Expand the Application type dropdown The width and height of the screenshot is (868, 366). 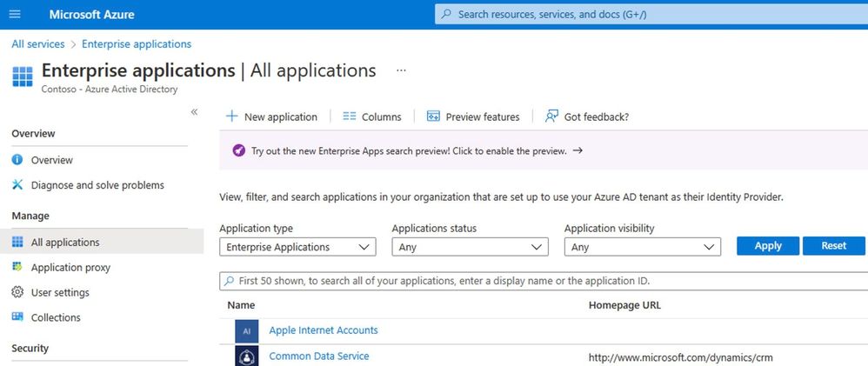point(297,247)
